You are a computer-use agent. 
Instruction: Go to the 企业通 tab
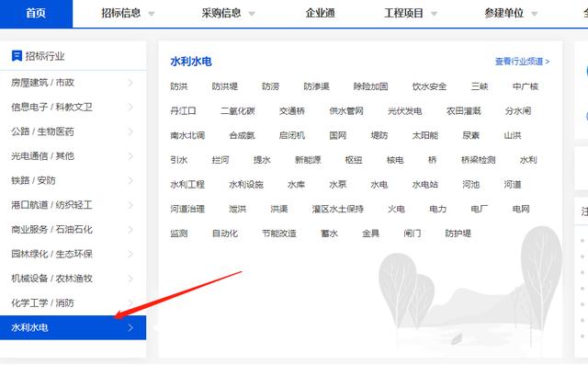(320, 13)
